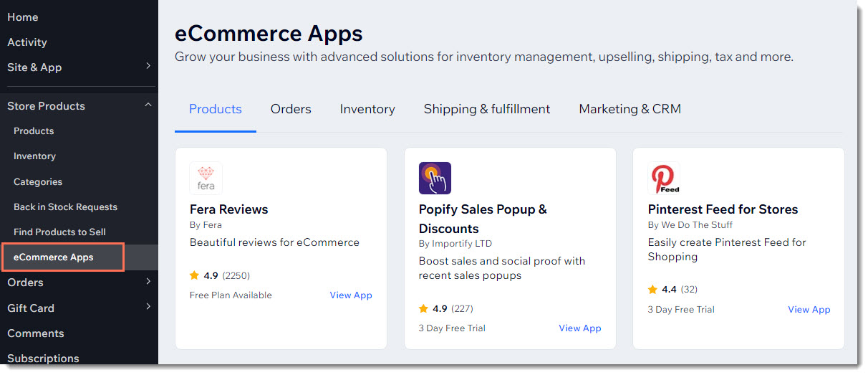Click the star rating on Fera Reviews
Image resolution: width=868 pixels, height=375 pixels.
coord(194,275)
